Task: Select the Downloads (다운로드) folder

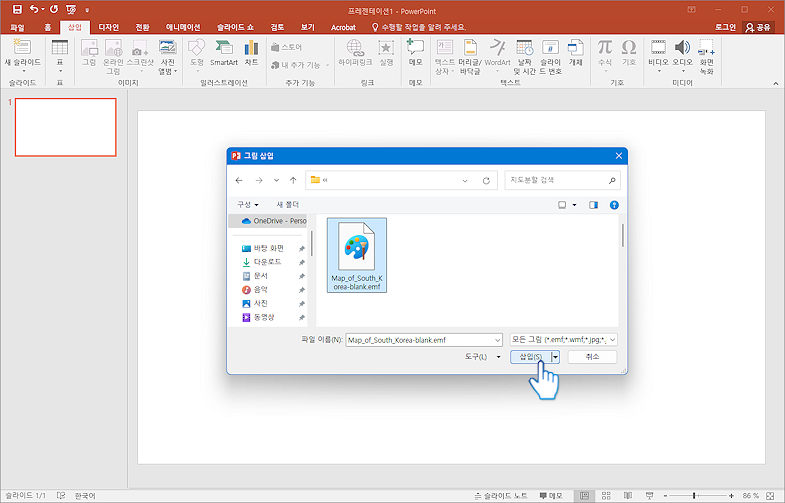Action: [268, 262]
